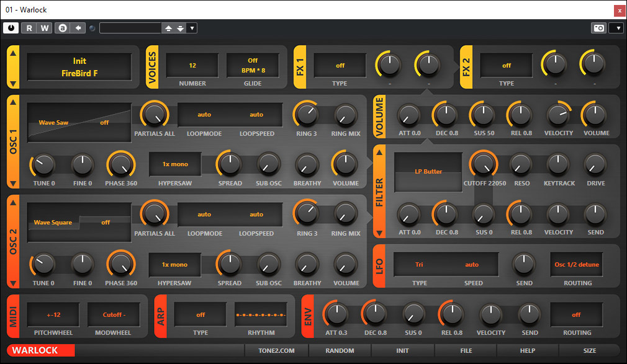This screenshot has height=364, width=627.
Task: Open the preset browser dropdown arrow
Action: pos(192,28)
